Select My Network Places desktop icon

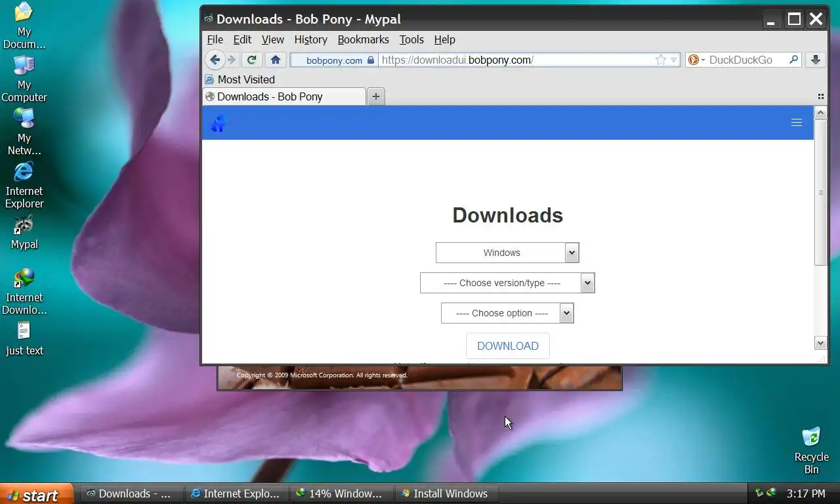[x=24, y=132]
